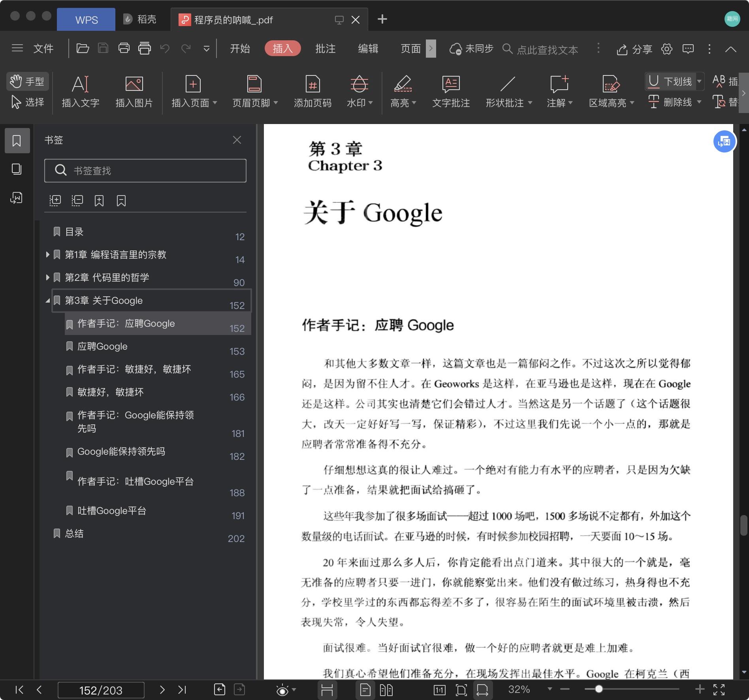Open bookmark '敏捷好，敏捷坏' page 166
The height and width of the screenshot is (700, 749).
point(158,392)
